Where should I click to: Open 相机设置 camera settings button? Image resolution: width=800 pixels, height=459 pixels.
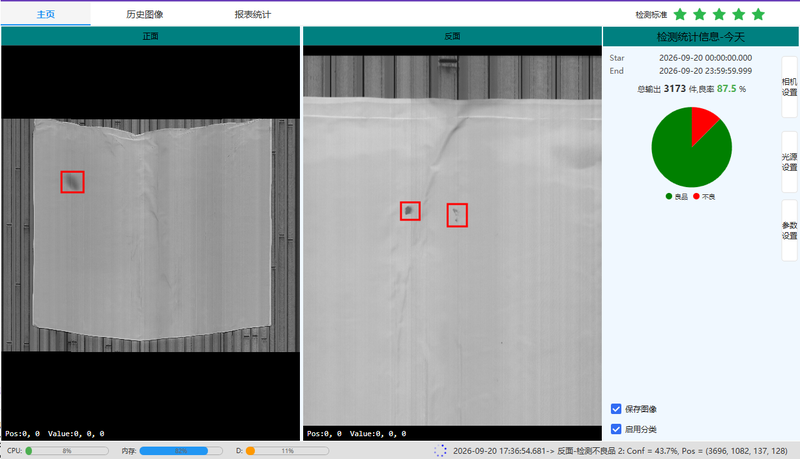789,87
